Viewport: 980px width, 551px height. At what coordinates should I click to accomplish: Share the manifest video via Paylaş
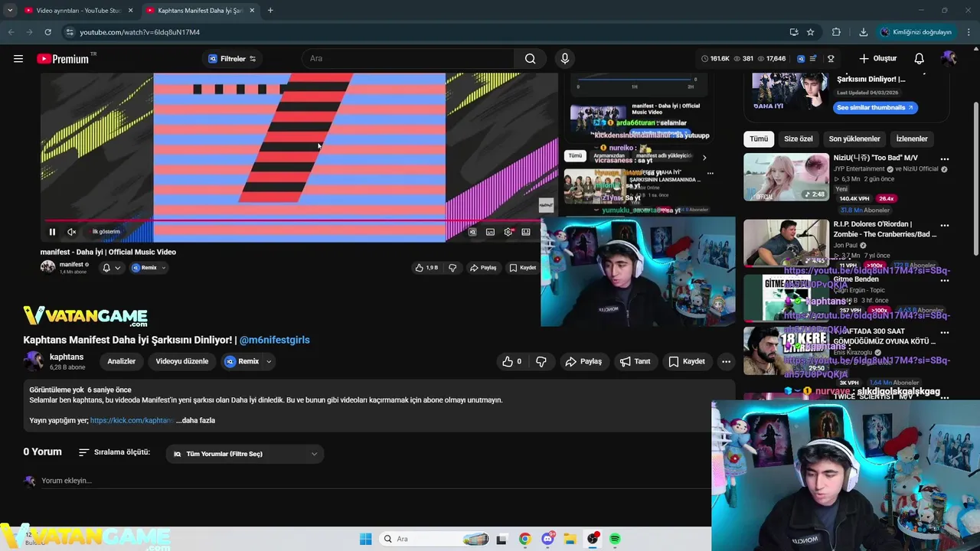point(483,268)
